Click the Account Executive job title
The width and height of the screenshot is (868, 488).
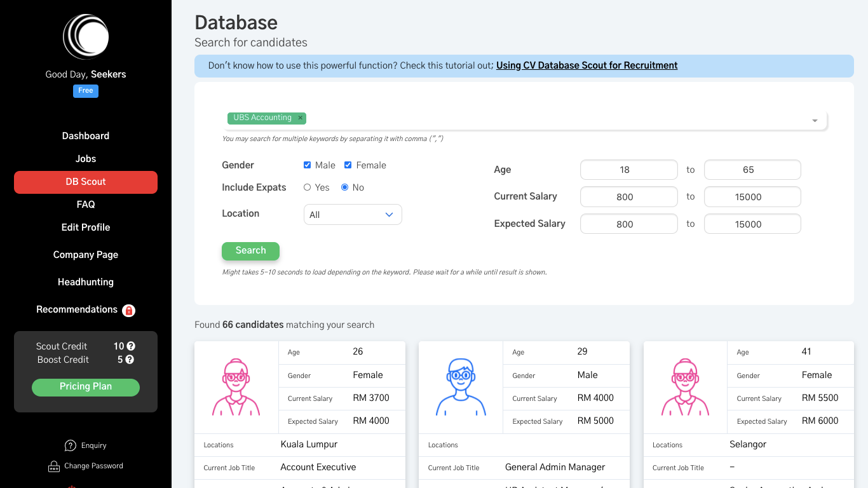[318, 467]
